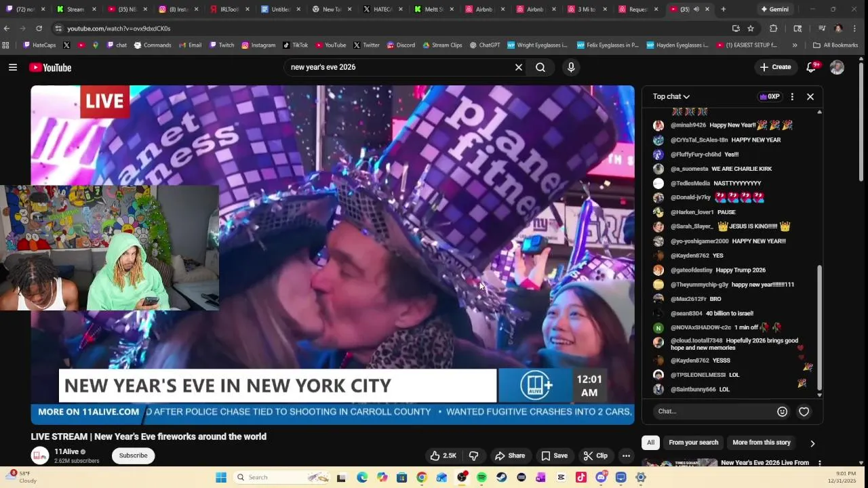Open the Twitch bookmark
This screenshot has width=868, height=488.
pos(222,45)
